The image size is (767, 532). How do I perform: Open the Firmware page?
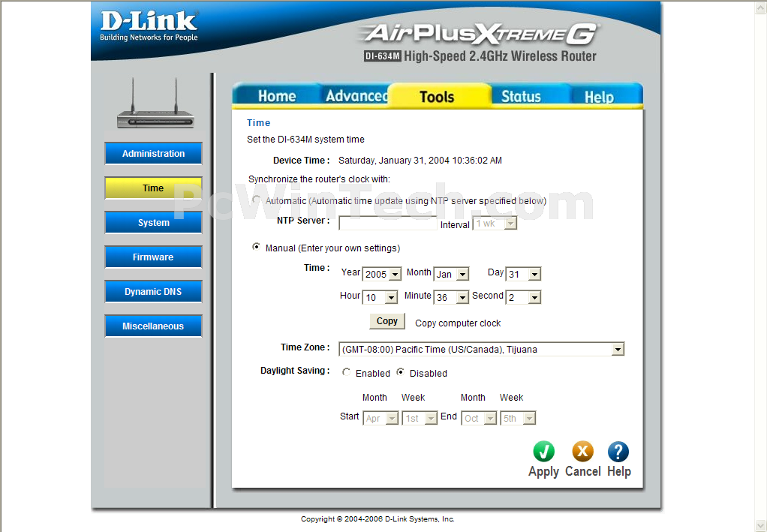153,257
